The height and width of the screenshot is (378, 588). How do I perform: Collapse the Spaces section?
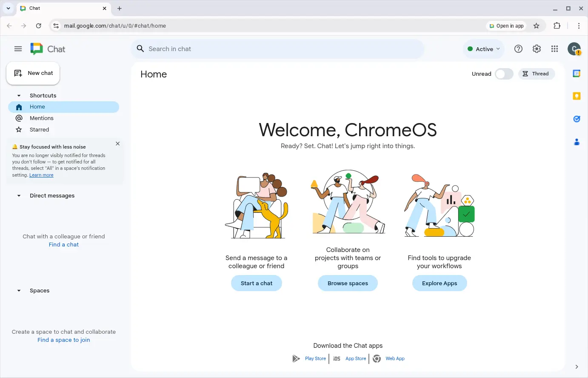pyautogui.click(x=19, y=291)
